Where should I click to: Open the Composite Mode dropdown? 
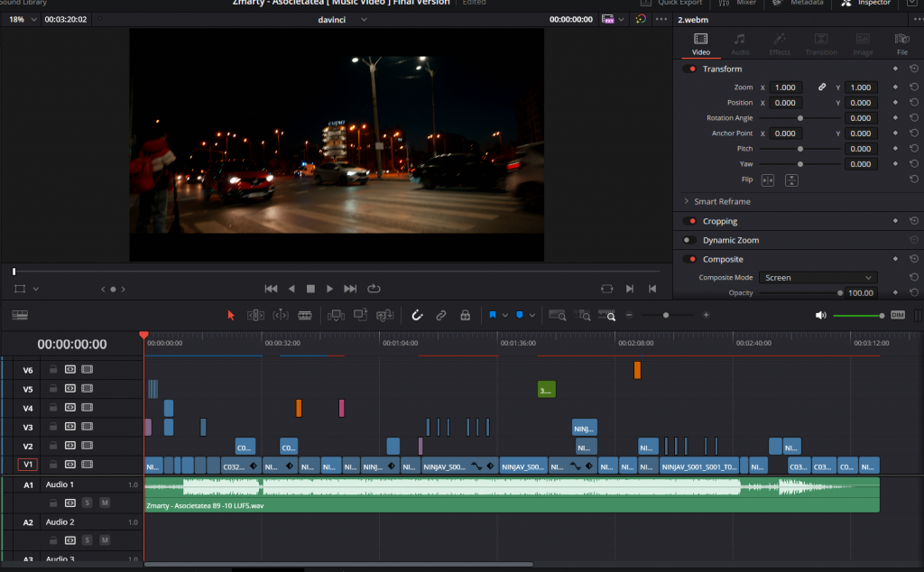(818, 278)
